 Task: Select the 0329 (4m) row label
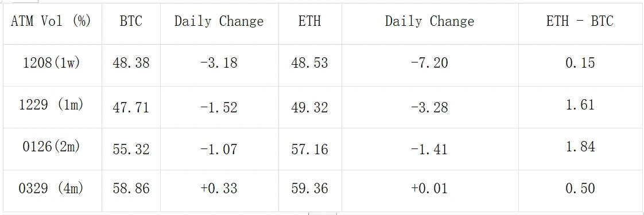[x=51, y=189]
